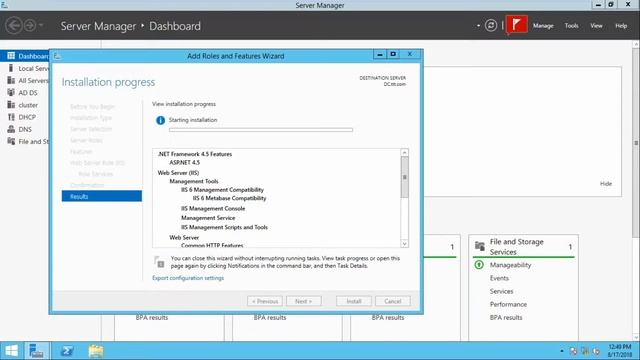Open File and Storage Services in navigation pane
Screen dimensions: 640x360
click(x=25, y=142)
